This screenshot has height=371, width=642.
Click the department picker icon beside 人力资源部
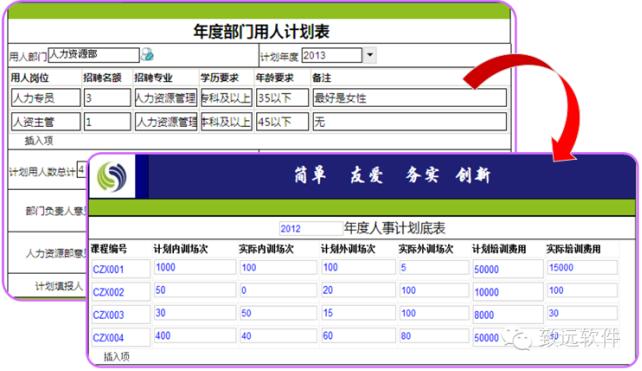pyautogui.click(x=147, y=54)
